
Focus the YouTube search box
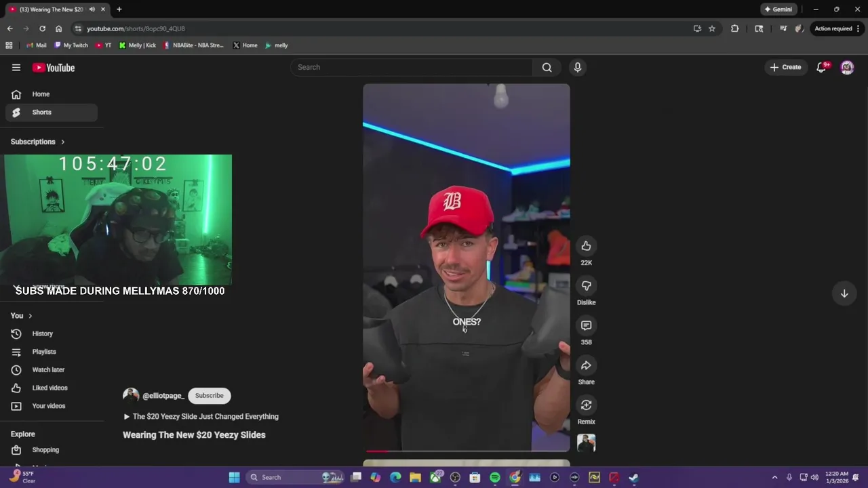point(412,67)
